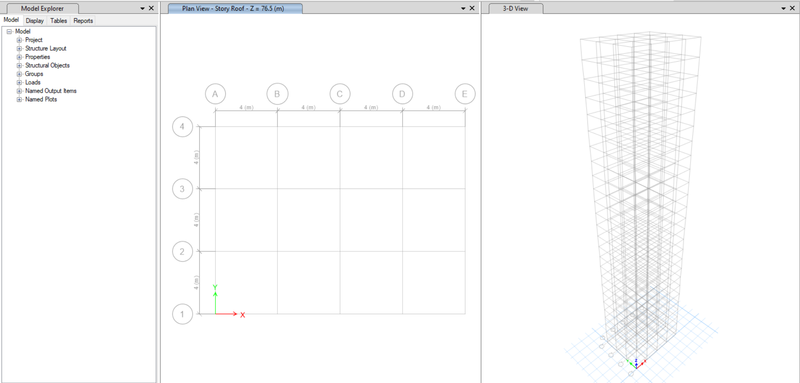Open the Reports tab
Screen dimensions: 800x383
point(83,21)
